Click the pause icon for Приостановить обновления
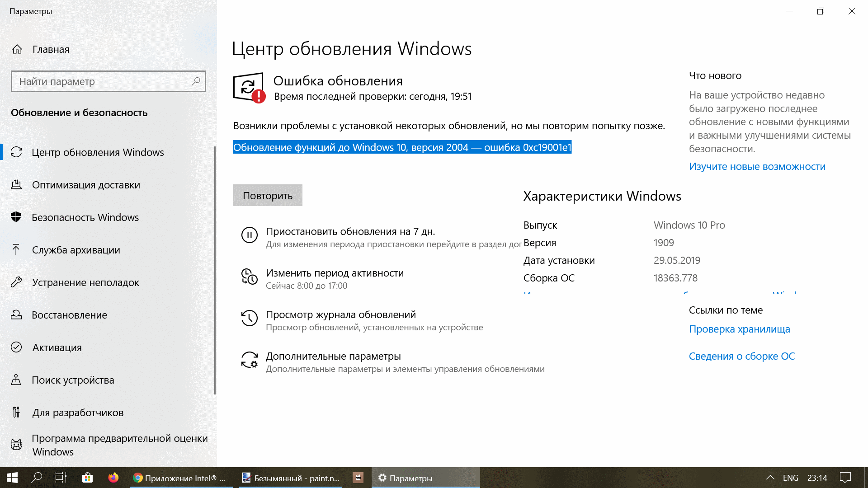The width and height of the screenshot is (868, 488). pos(250,235)
